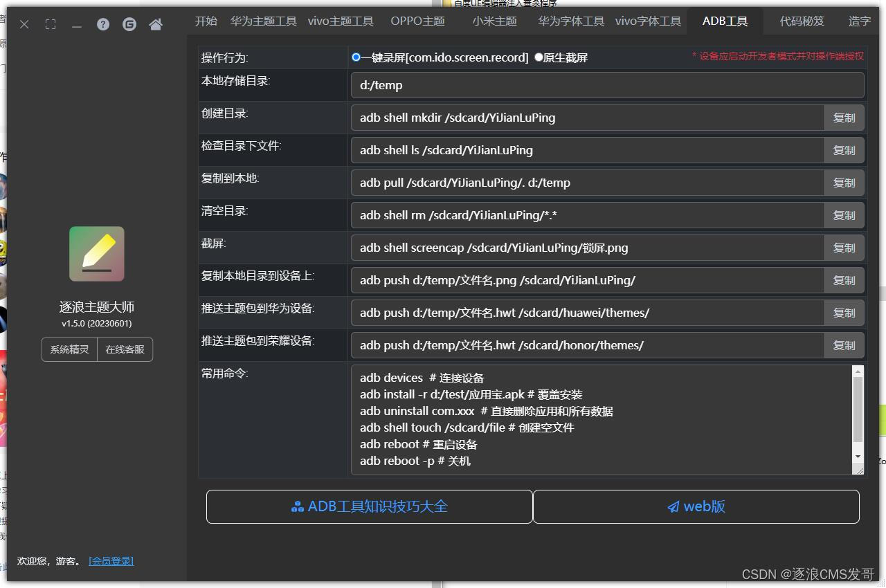Copy the 清空目录 rm command
This screenshot has width=886, height=588.
point(844,215)
